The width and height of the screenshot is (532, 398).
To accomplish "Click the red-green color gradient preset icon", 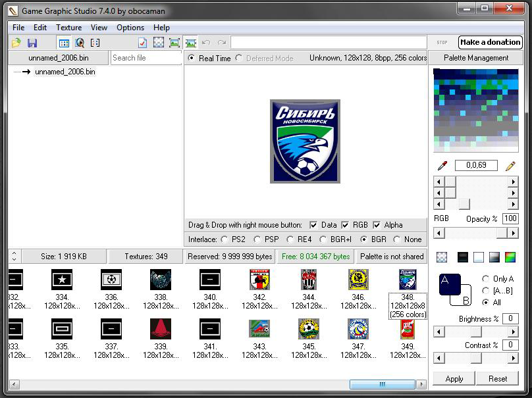I will (x=510, y=257).
